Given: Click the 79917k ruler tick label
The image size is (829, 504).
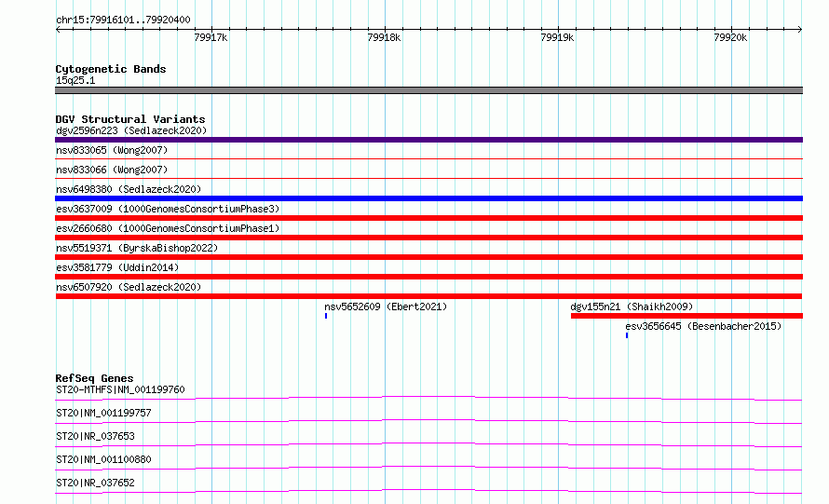Looking at the screenshot, I should tap(211, 37).
